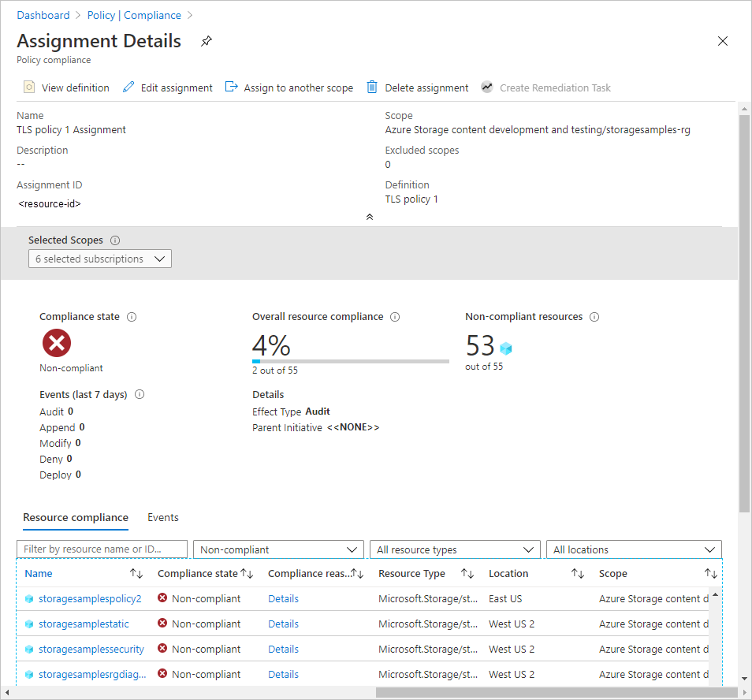Image resolution: width=752 pixels, height=700 pixels.
Task: Click the Create Remediation Task icon
Action: pyautogui.click(x=487, y=87)
